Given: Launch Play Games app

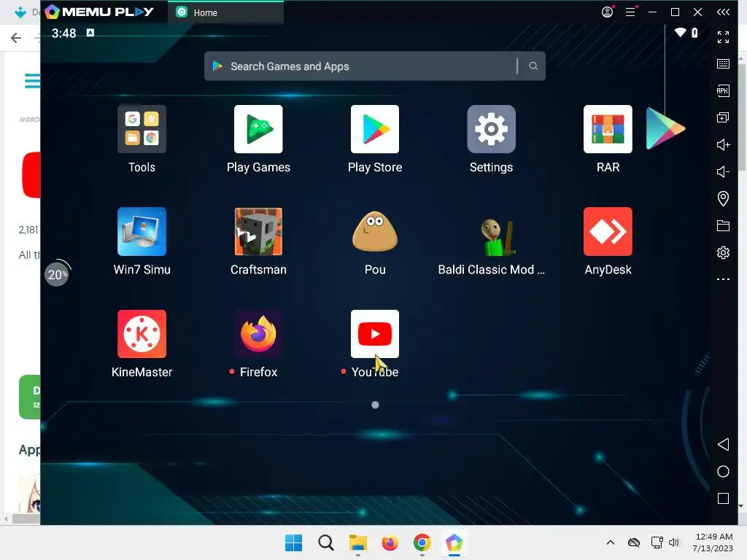Looking at the screenshot, I should click(258, 129).
